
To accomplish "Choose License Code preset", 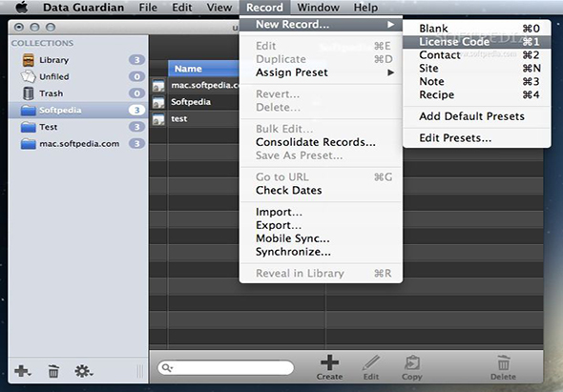I will 477,42.
